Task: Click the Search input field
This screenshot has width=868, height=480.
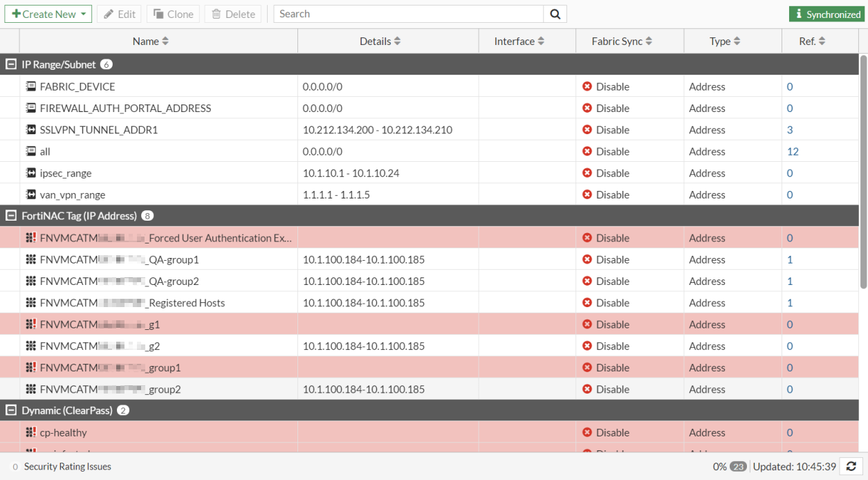Action: click(x=408, y=14)
